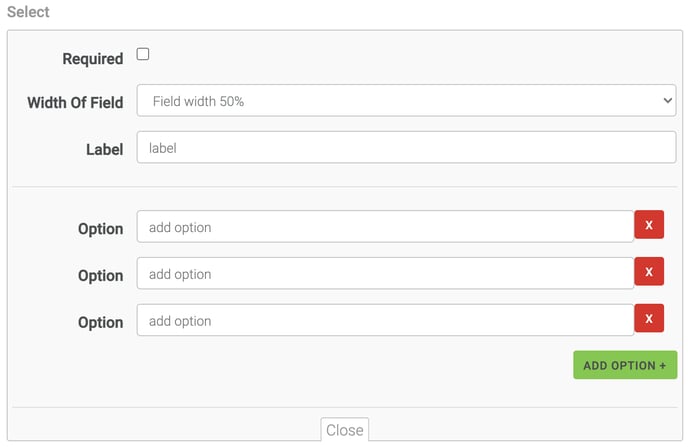Focus the third 'add option' input
The width and height of the screenshot is (688, 447).
click(x=385, y=321)
